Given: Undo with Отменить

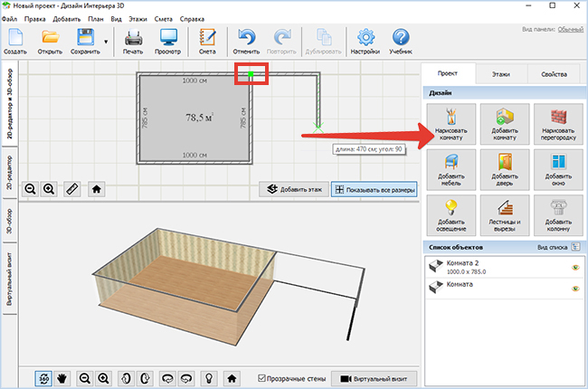Looking at the screenshot, I should [x=246, y=42].
